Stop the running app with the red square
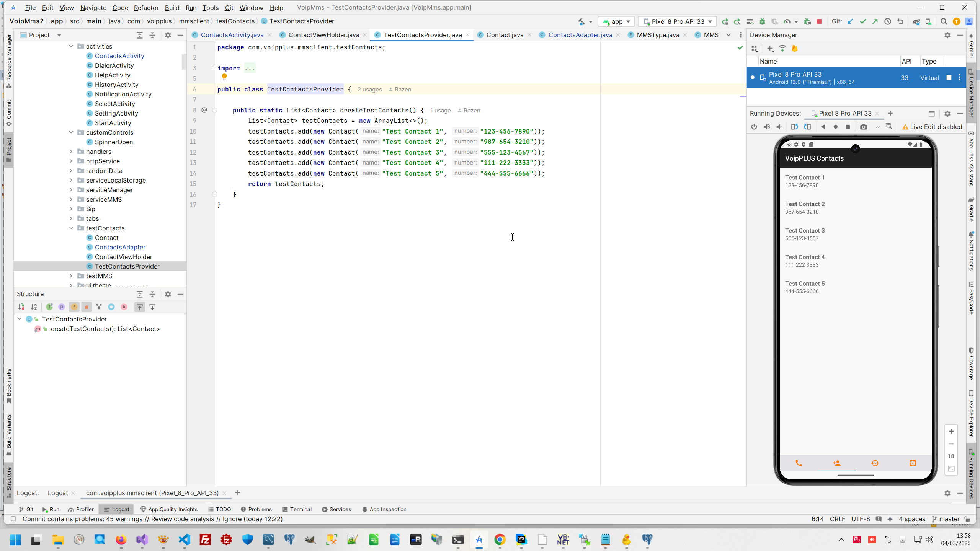The image size is (980, 551). 819,22
